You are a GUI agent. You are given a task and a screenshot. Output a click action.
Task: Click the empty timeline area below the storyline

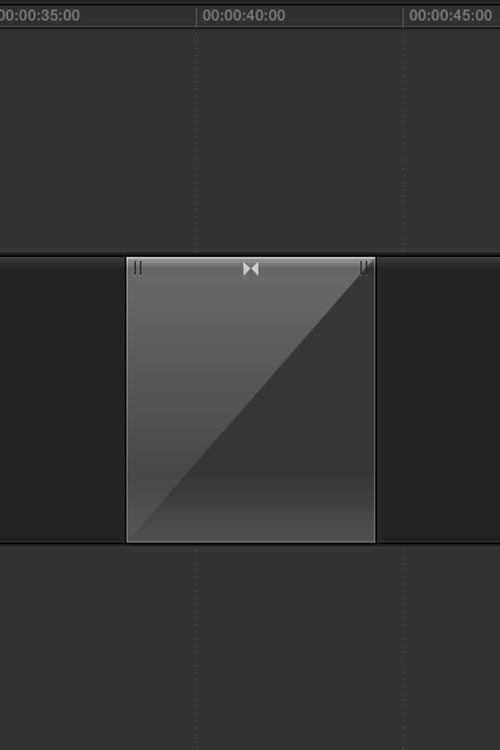pos(250,648)
